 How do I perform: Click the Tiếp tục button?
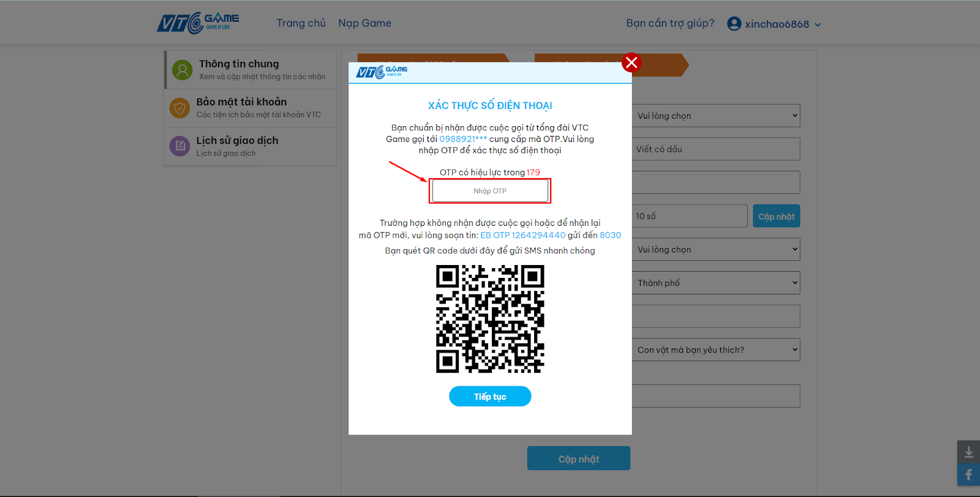[x=490, y=396]
